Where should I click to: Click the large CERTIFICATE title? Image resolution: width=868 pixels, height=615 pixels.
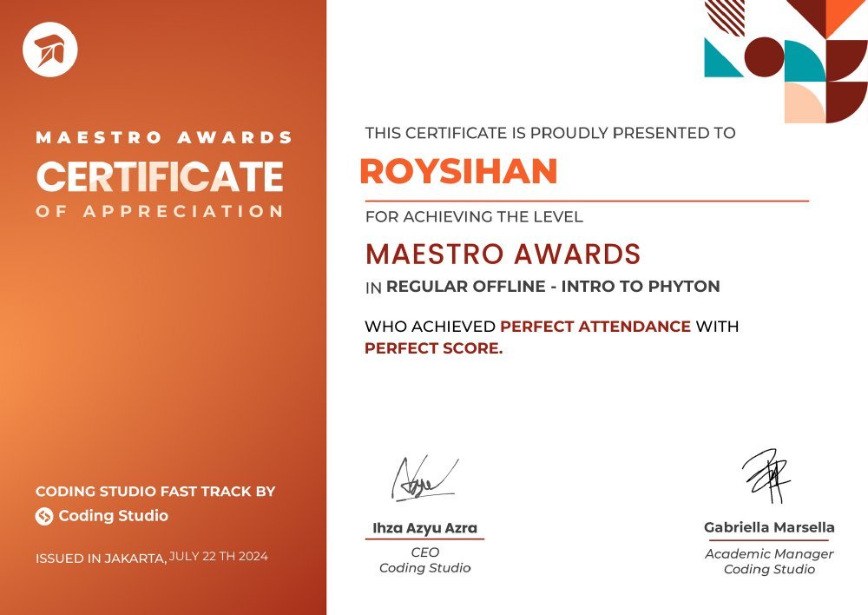pos(160,176)
